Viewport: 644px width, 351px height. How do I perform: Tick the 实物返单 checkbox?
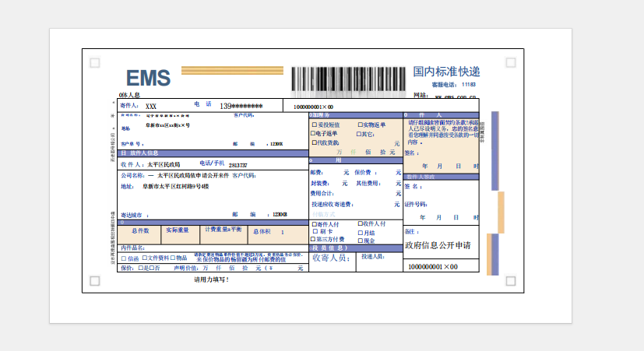tap(361, 125)
